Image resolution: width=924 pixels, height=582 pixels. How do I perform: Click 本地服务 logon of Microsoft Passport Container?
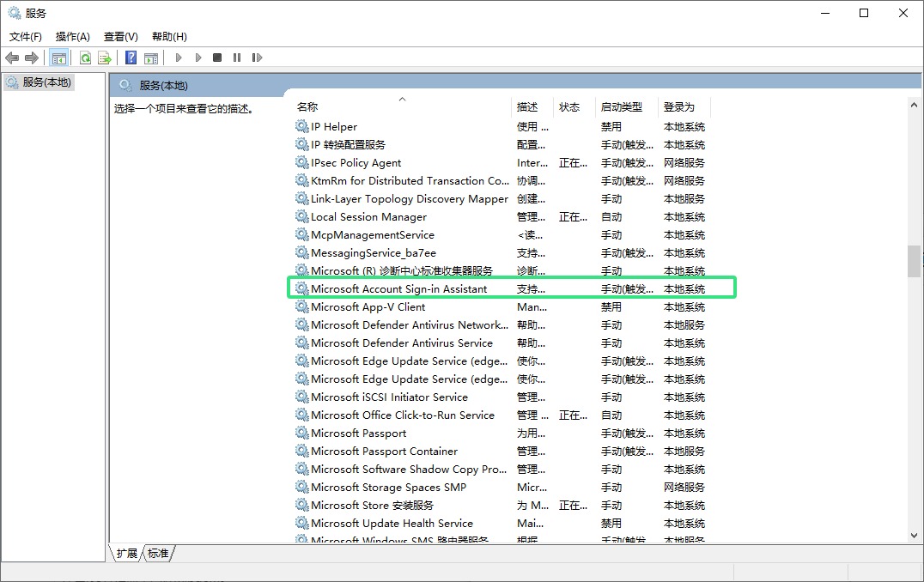[x=684, y=452]
